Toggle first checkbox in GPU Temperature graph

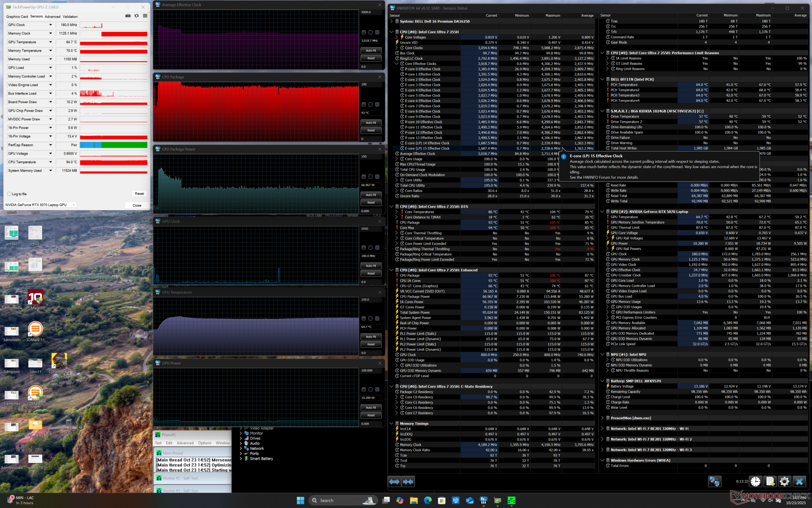[363, 318]
